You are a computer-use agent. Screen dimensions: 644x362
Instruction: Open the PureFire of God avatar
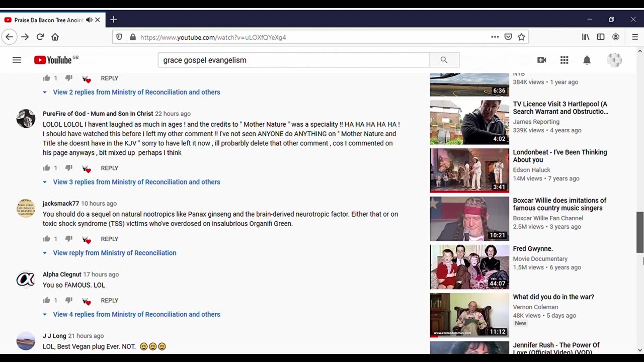[x=26, y=119]
